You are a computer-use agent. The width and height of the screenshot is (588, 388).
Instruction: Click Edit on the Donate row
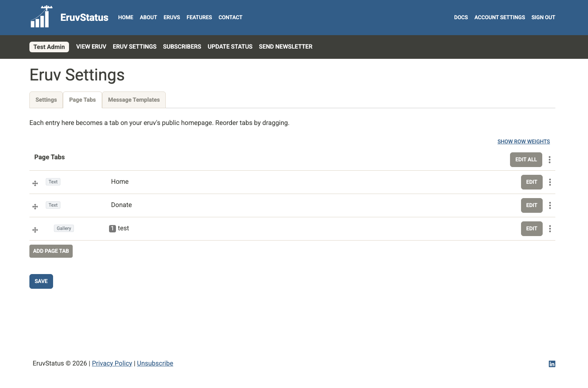point(531,205)
